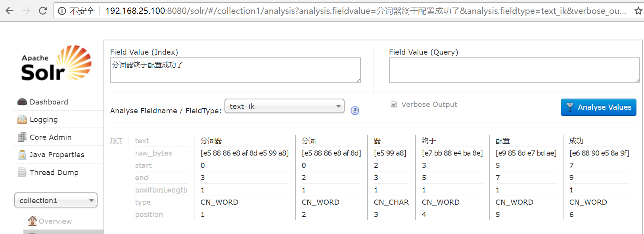This screenshot has height=234, width=644.
Task: Click the token text 分词
Action: coord(309,141)
